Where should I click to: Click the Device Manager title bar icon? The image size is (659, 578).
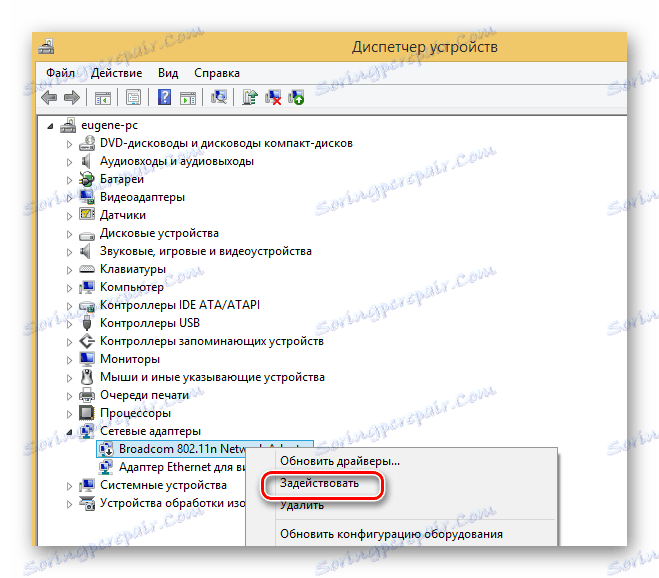(46, 46)
